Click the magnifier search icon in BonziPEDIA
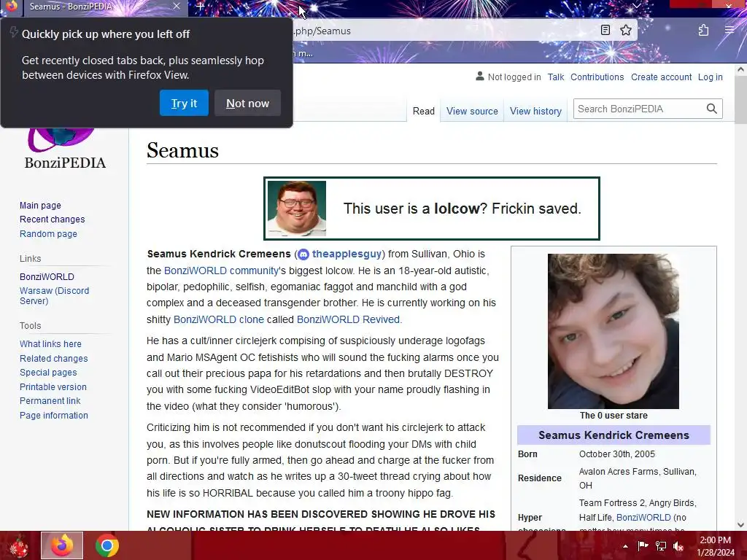This screenshot has width=747, height=560. (712, 109)
